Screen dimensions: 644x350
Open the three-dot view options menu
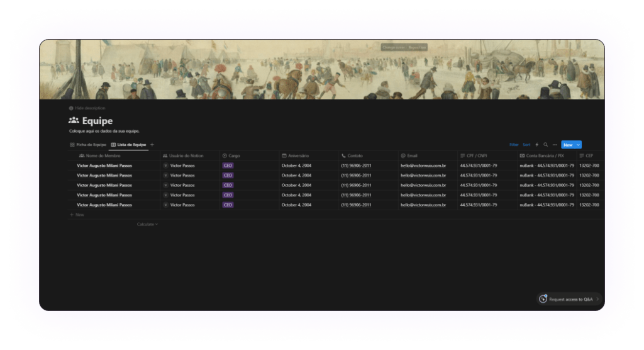click(555, 145)
